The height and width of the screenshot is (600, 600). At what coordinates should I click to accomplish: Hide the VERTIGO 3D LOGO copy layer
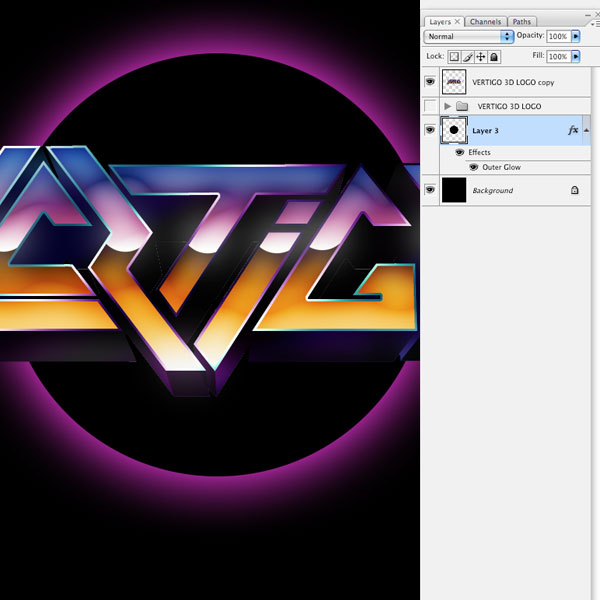430,83
